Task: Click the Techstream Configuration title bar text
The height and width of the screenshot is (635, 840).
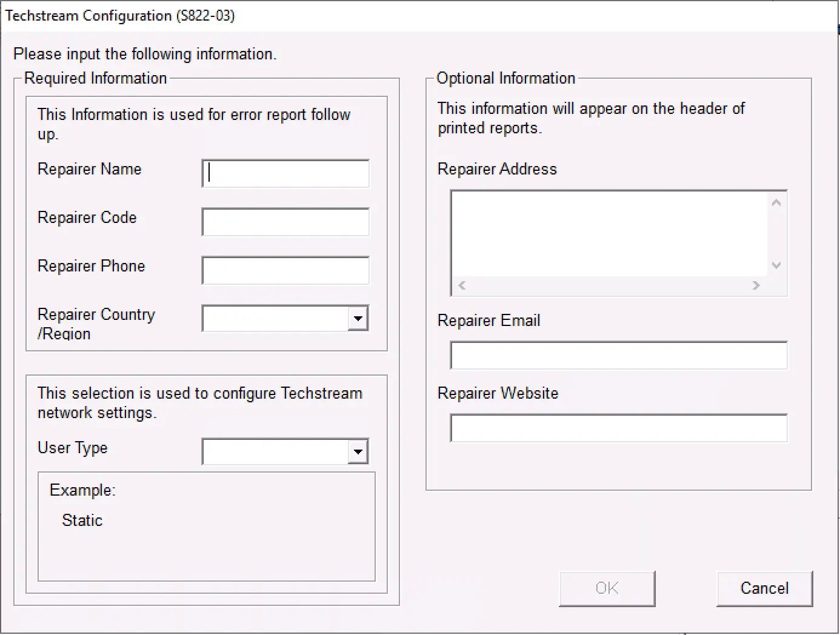Action: (119, 16)
